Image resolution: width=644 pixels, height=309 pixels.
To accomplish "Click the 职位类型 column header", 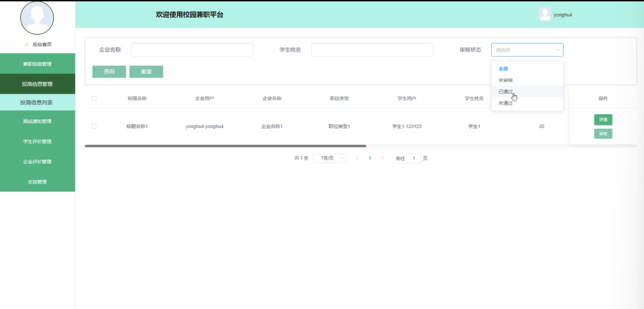I will [339, 98].
